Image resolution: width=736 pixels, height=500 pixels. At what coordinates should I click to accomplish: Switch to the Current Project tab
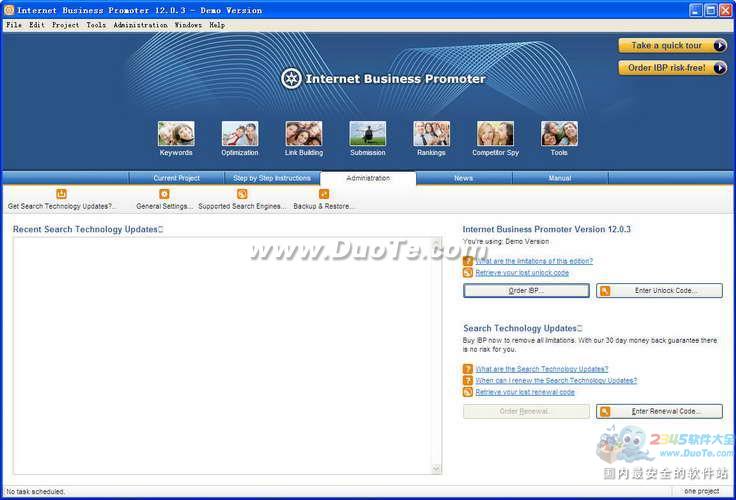tap(176, 178)
